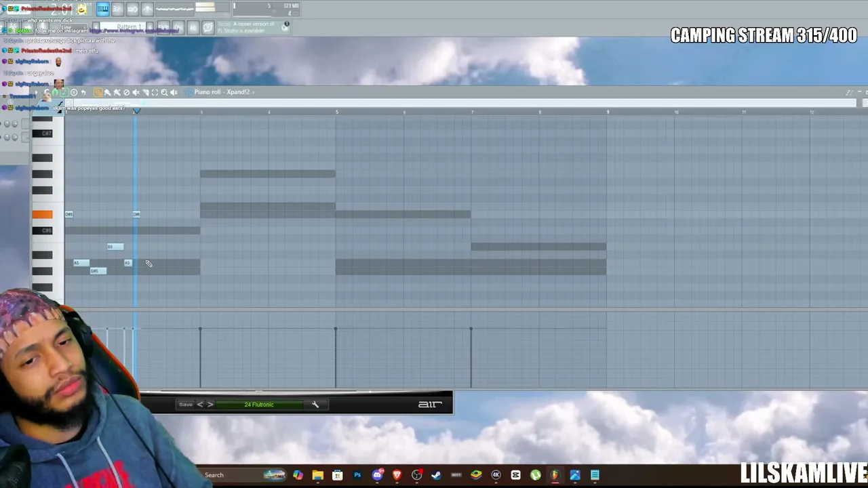868x488 pixels.
Task: Select the Mute tool in piano roll toolbar
Action: click(136, 92)
